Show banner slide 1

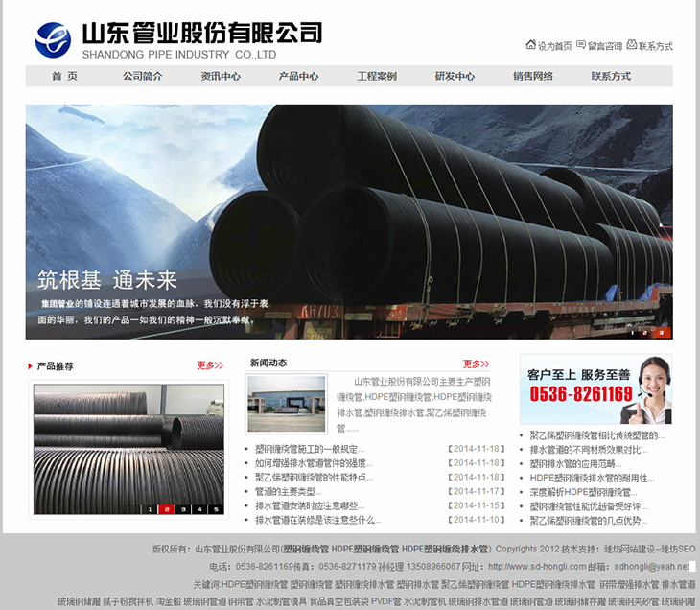633,332
